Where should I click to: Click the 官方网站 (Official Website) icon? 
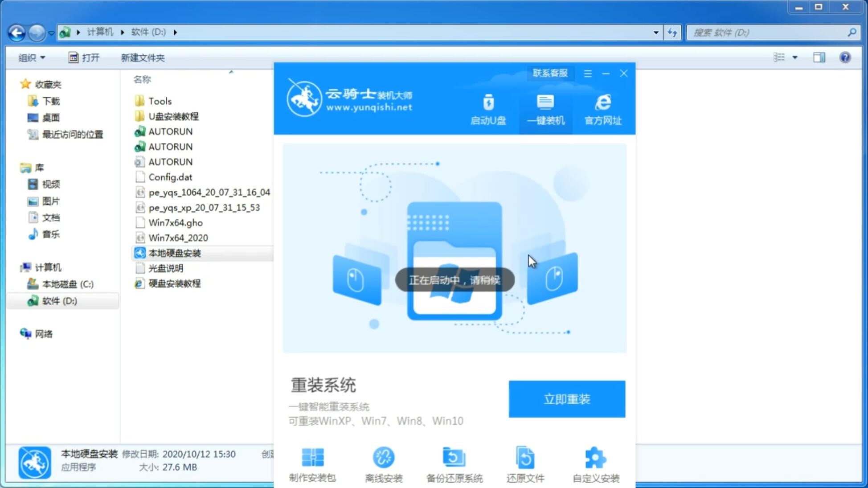tap(602, 109)
